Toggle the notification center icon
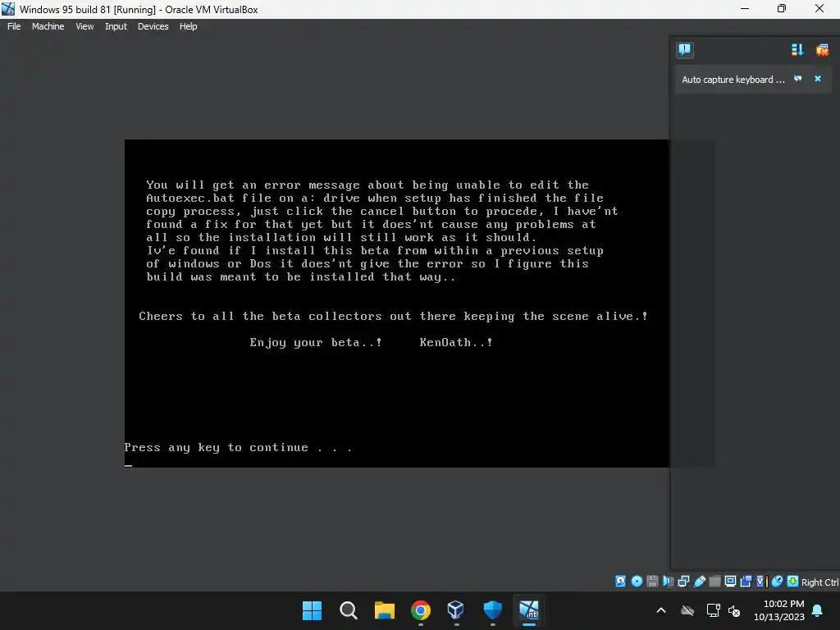The image size is (840, 630). (x=685, y=50)
